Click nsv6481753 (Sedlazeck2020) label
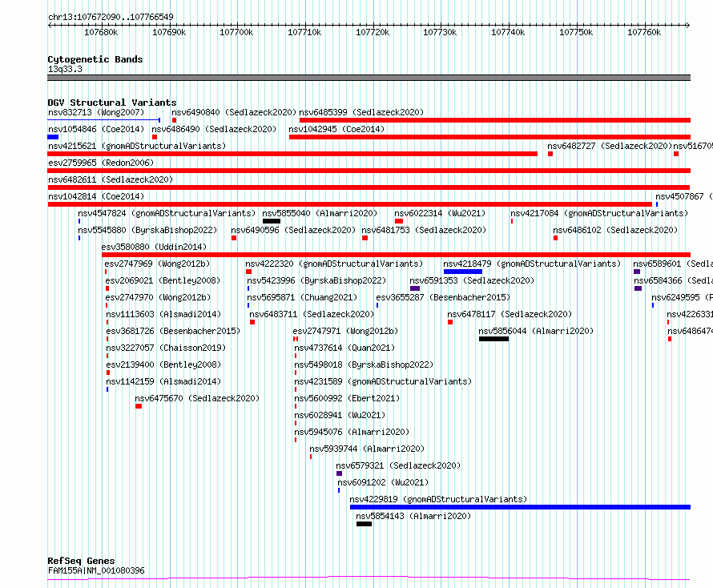The height and width of the screenshot is (588, 713). click(x=424, y=230)
